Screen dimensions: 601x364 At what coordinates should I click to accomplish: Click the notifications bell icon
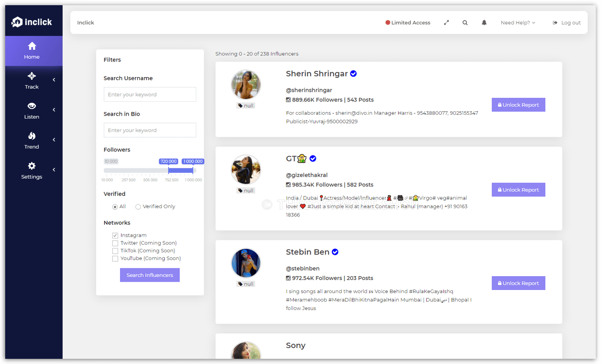[x=484, y=23]
